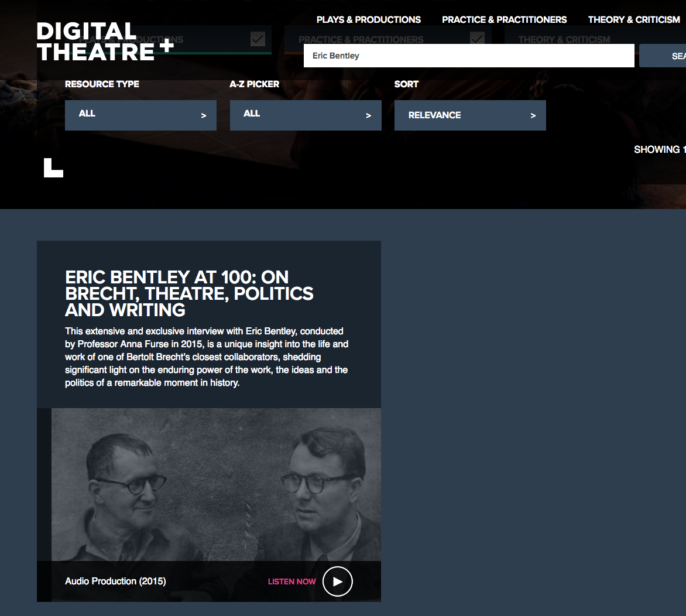
Task: Click the Audio Production (2015) label
Action: (115, 581)
